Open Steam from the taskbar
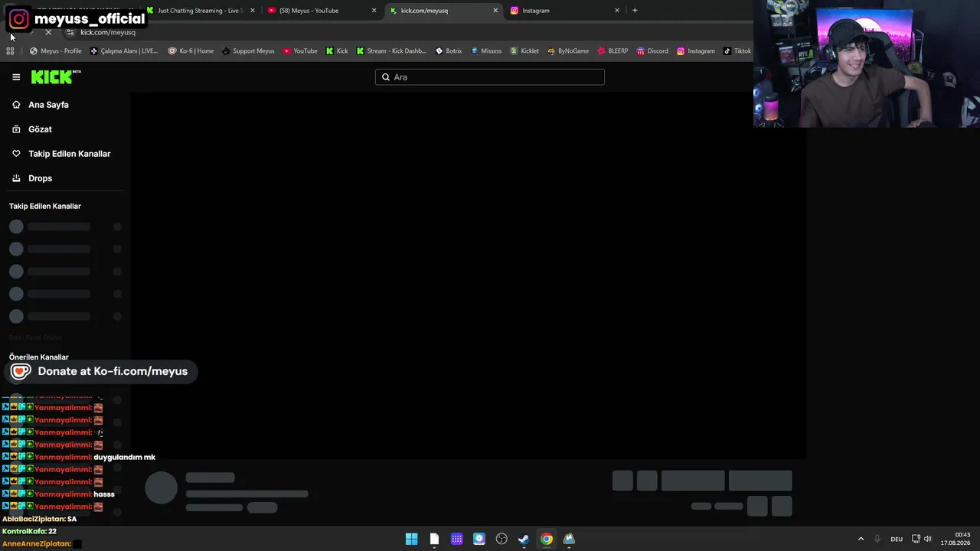The height and width of the screenshot is (551, 980). pos(524,539)
